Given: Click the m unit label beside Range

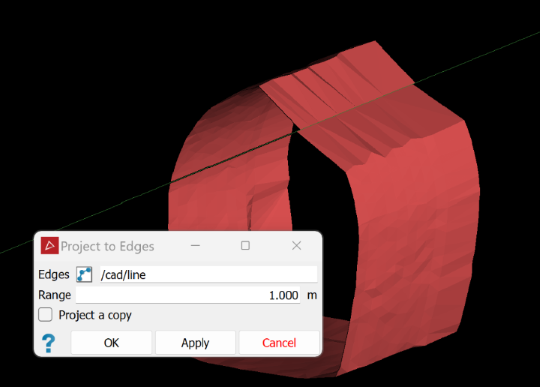Looking at the screenshot, I should (312, 295).
